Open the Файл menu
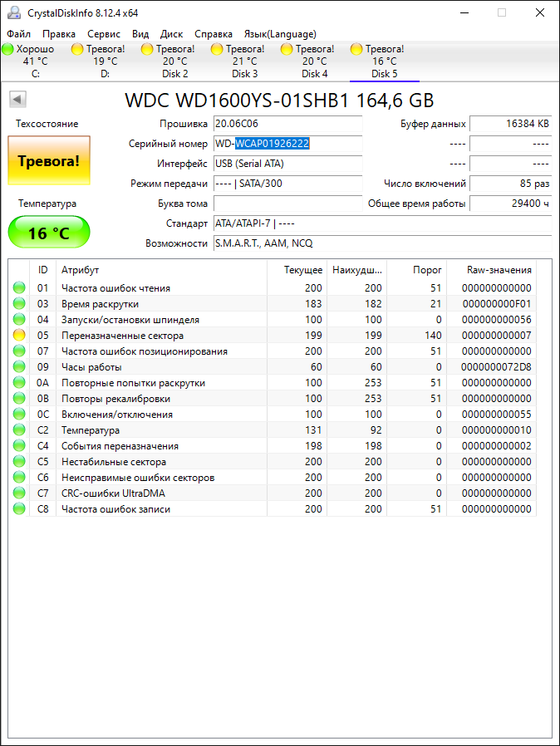Viewport: 560px width, 746px height. pos(18,34)
